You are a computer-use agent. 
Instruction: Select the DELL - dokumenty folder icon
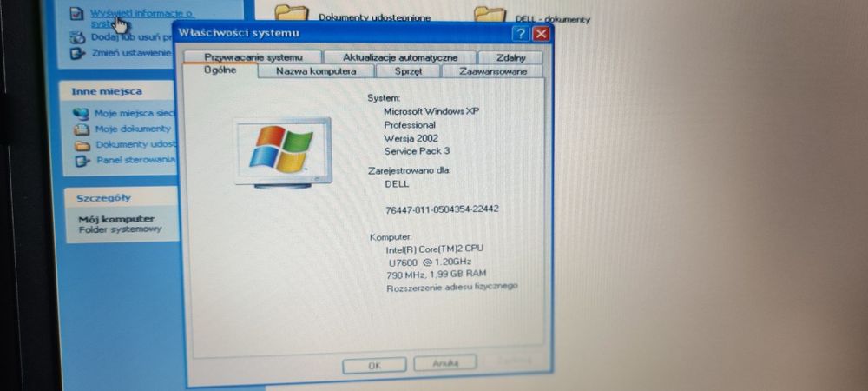pyautogui.click(x=490, y=14)
